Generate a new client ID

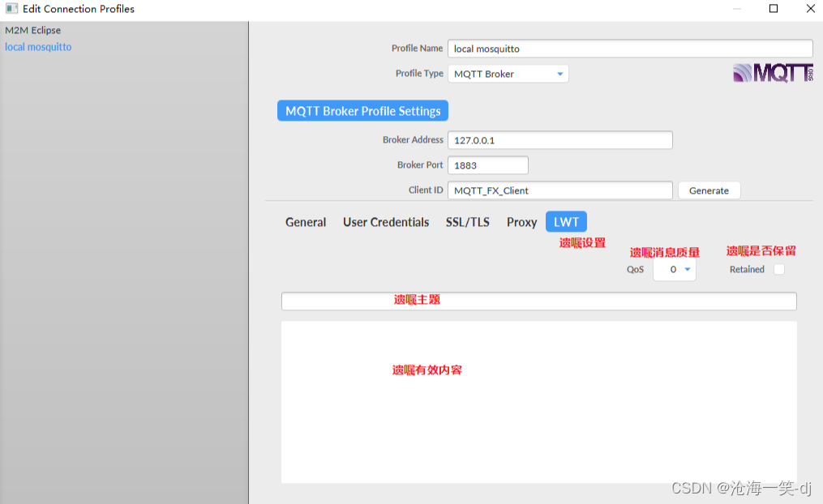tap(709, 190)
